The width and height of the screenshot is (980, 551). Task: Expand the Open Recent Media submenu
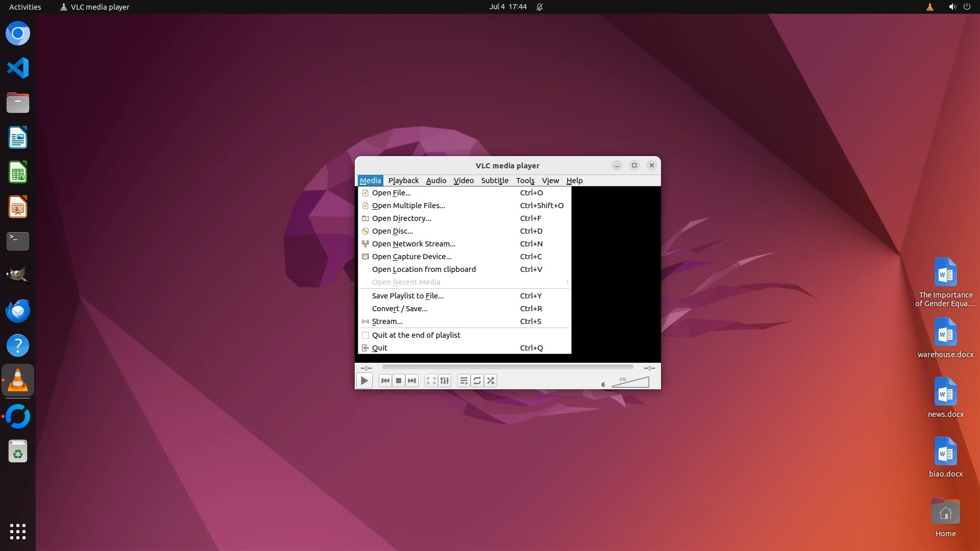(x=406, y=282)
